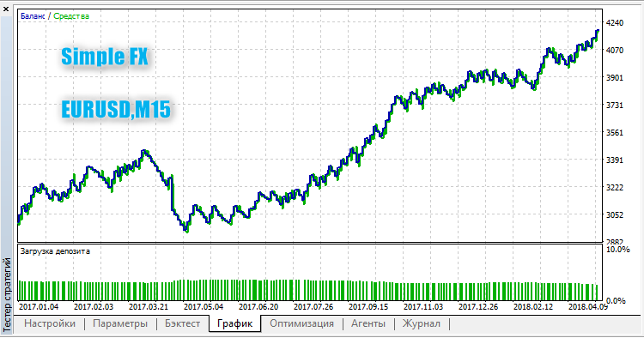This screenshot has width=644, height=338.
Task: Click the 3052 axis value
Action: (x=615, y=215)
